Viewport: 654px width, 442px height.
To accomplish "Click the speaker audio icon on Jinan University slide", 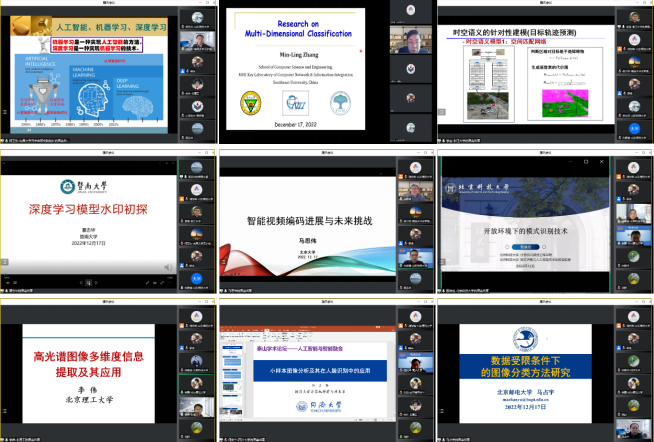I will (x=166, y=267).
